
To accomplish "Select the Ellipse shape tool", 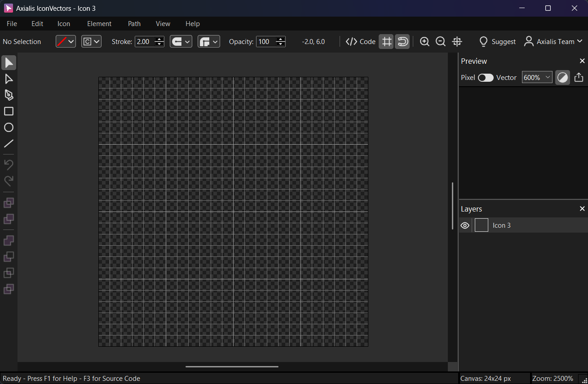I will (x=9, y=128).
